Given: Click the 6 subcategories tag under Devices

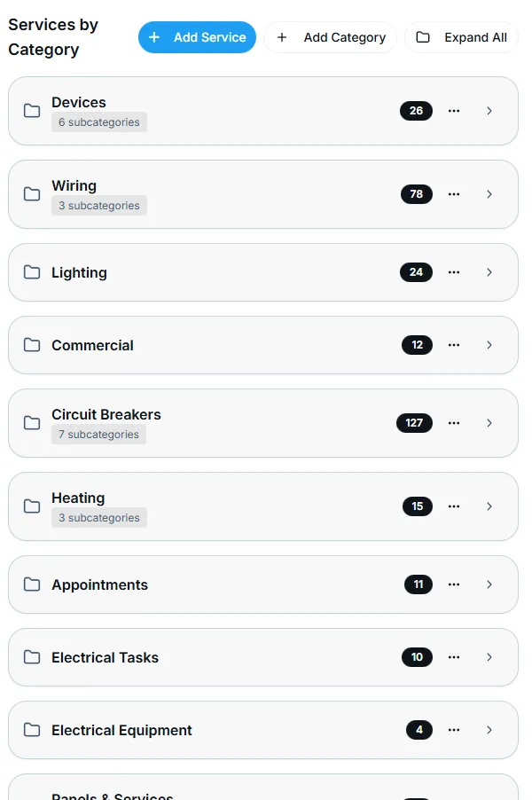Looking at the screenshot, I should (x=99, y=122).
